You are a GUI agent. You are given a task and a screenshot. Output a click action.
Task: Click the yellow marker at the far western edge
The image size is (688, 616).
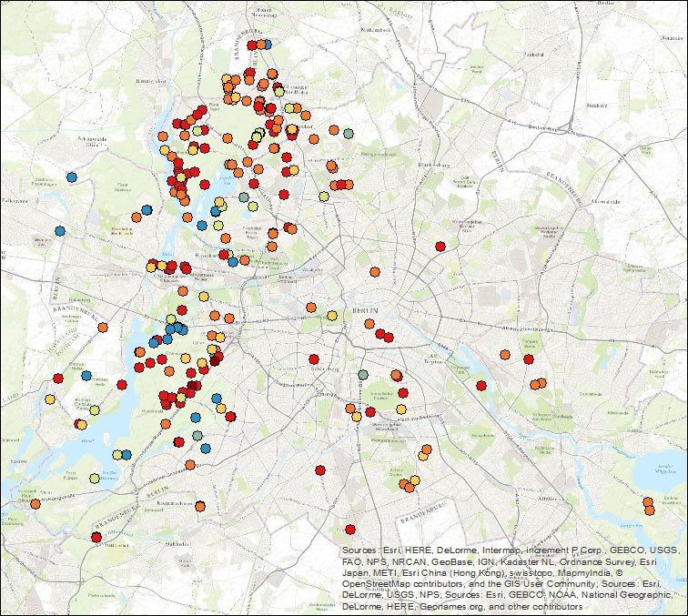(50, 399)
